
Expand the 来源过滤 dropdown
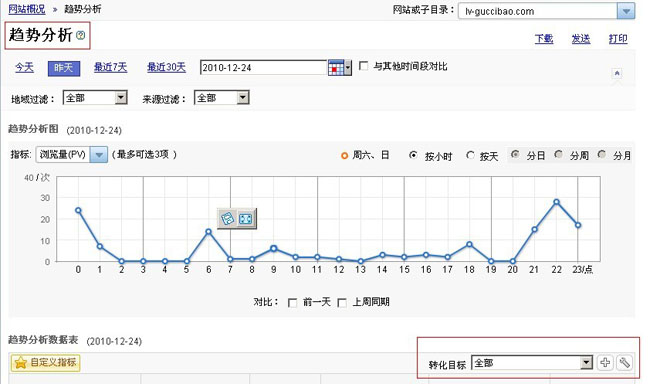pos(222,98)
